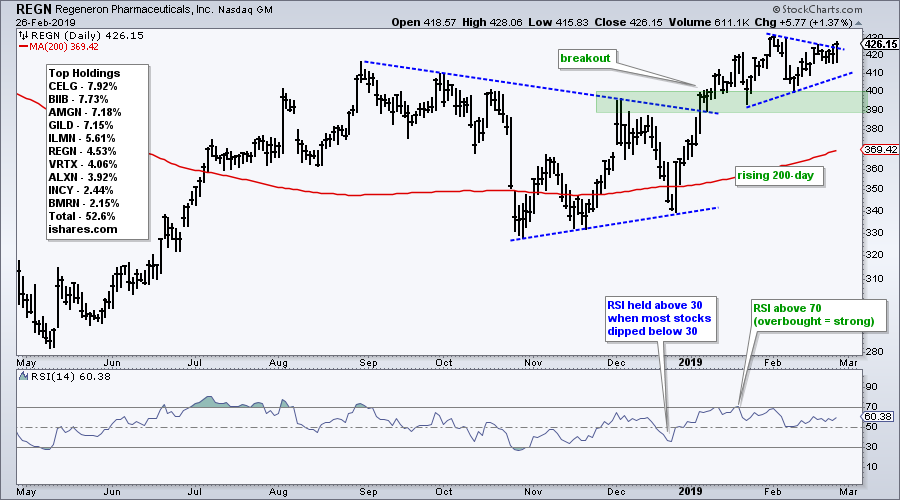Click the 400 price axis label

[x=876, y=91]
